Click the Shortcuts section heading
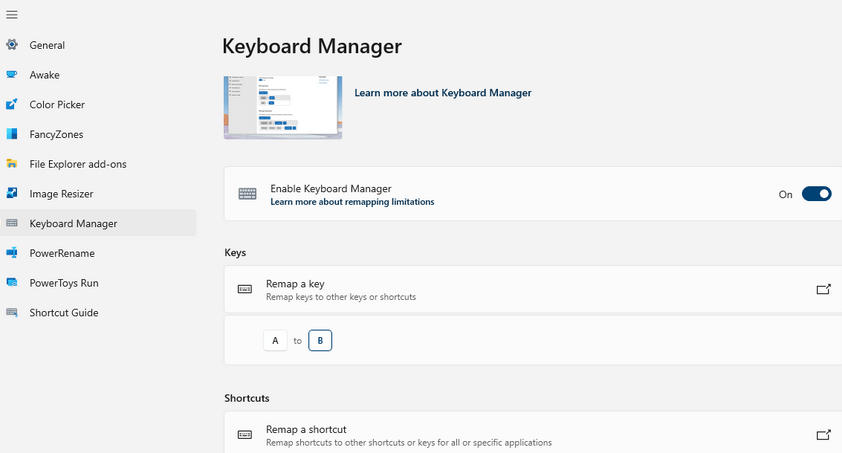842x453 pixels. coord(247,398)
